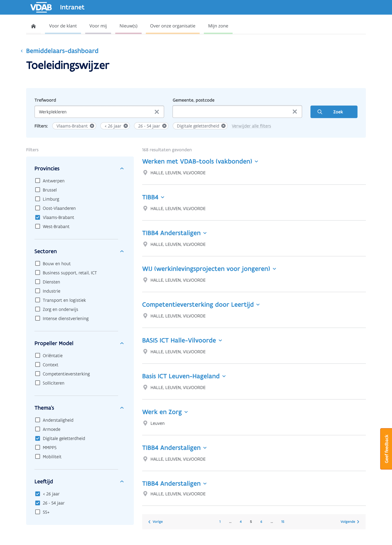Image resolution: width=392 pixels, height=545 pixels.
Task: Remove the < 26 jaar filter chip
Action: 126,126
